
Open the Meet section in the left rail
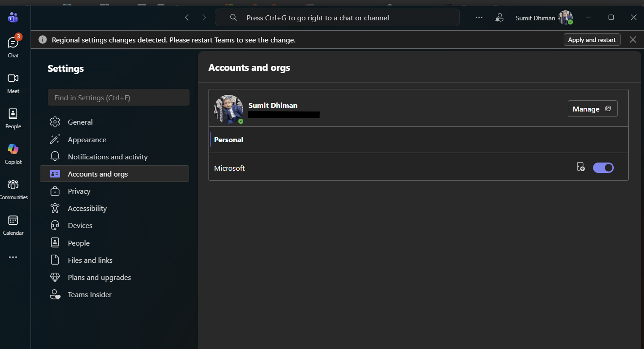click(13, 83)
